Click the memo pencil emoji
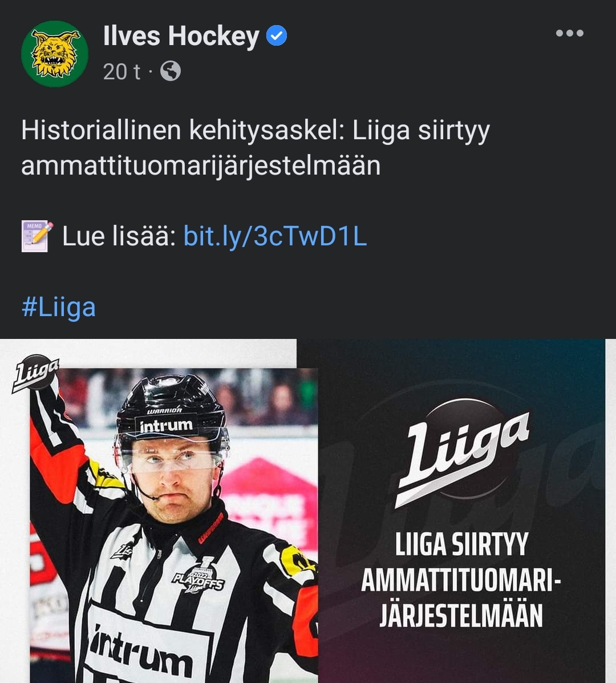The image size is (616, 683). 37,236
